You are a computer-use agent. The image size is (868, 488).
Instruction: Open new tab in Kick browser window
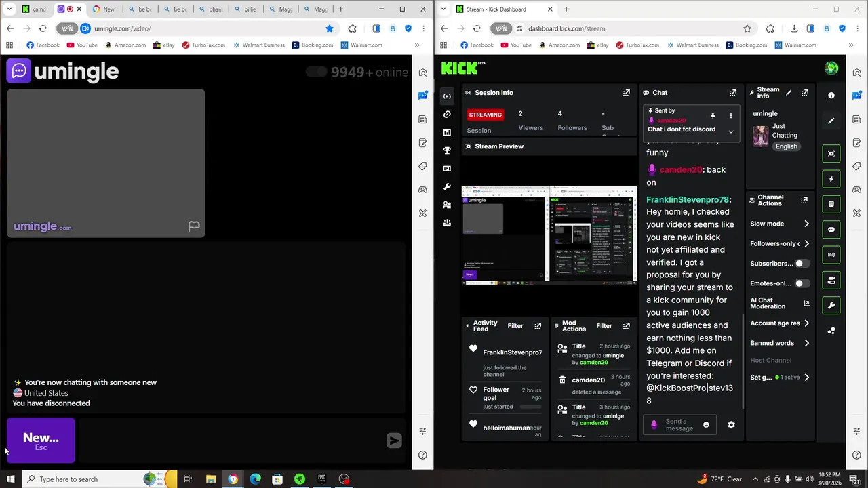pos(566,9)
